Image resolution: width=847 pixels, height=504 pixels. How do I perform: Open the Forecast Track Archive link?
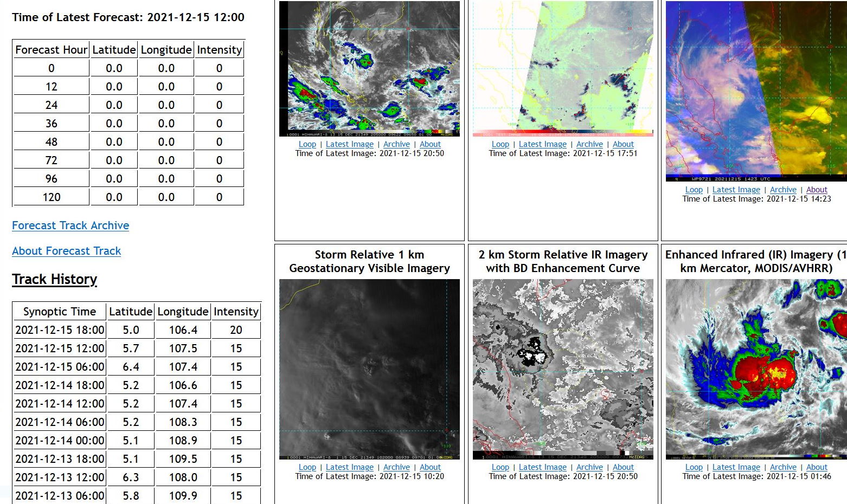tap(70, 225)
